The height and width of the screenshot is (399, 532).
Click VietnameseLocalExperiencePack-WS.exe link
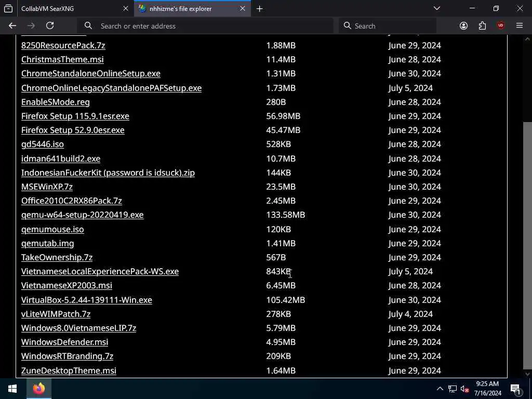(x=100, y=271)
